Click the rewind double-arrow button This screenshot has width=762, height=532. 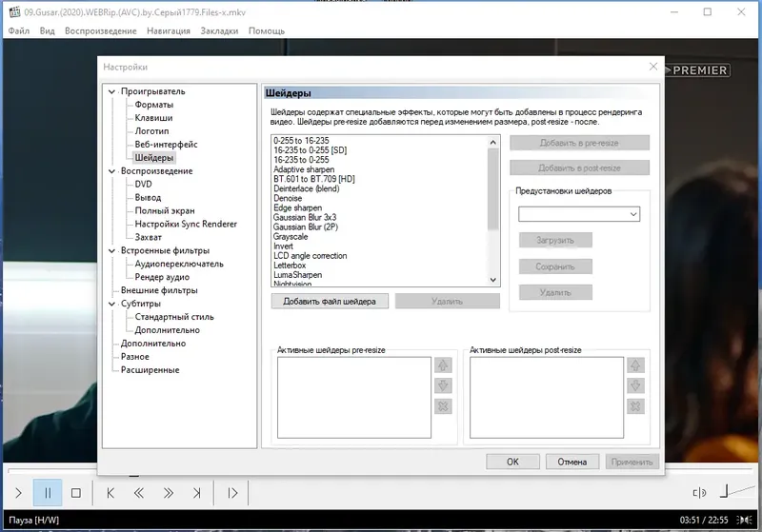(x=139, y=493)
